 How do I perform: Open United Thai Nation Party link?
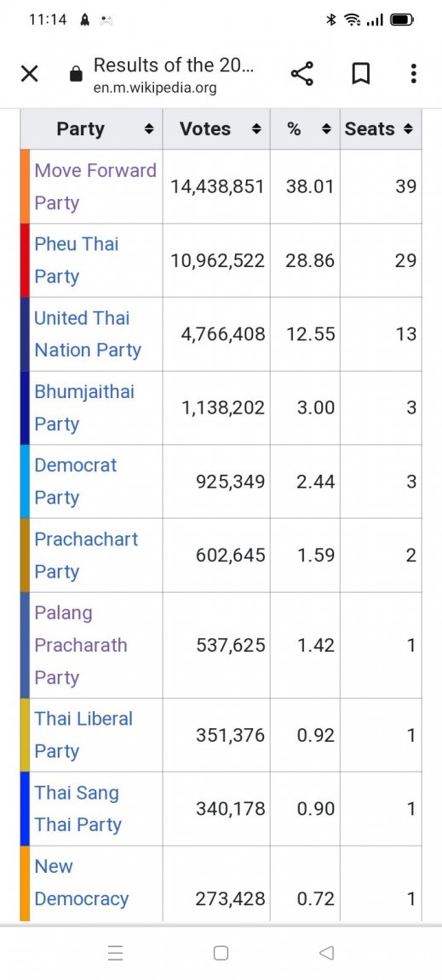click(88, 333)
